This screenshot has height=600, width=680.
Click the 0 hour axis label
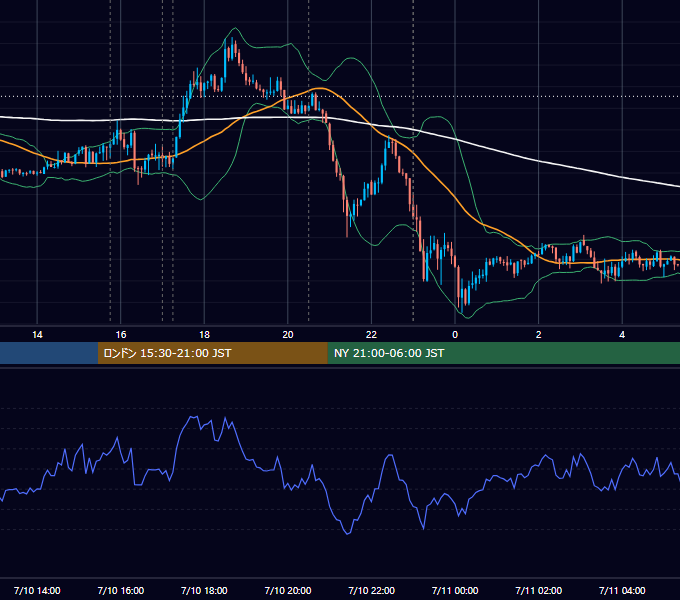455,335
